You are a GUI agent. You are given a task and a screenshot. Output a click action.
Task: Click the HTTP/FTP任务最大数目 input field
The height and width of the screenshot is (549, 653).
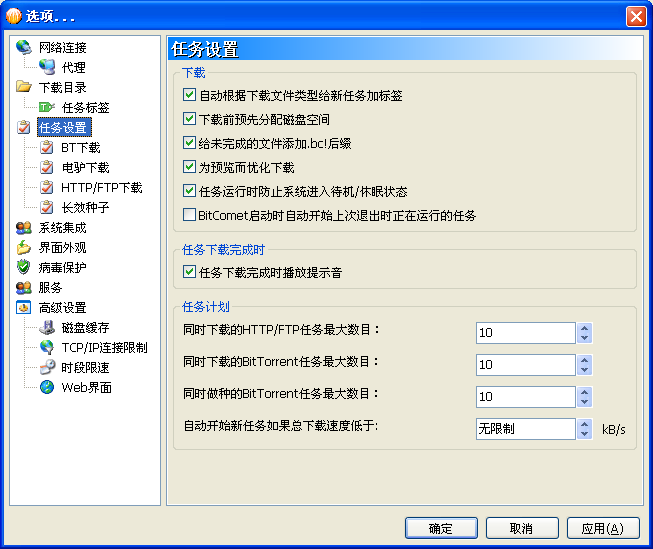tap(526, 333)
